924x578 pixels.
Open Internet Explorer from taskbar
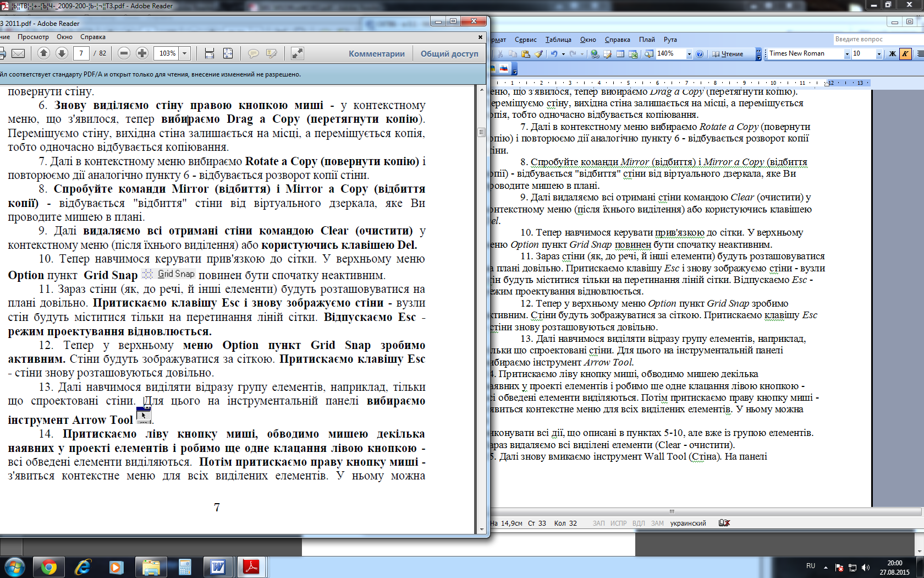82,567
